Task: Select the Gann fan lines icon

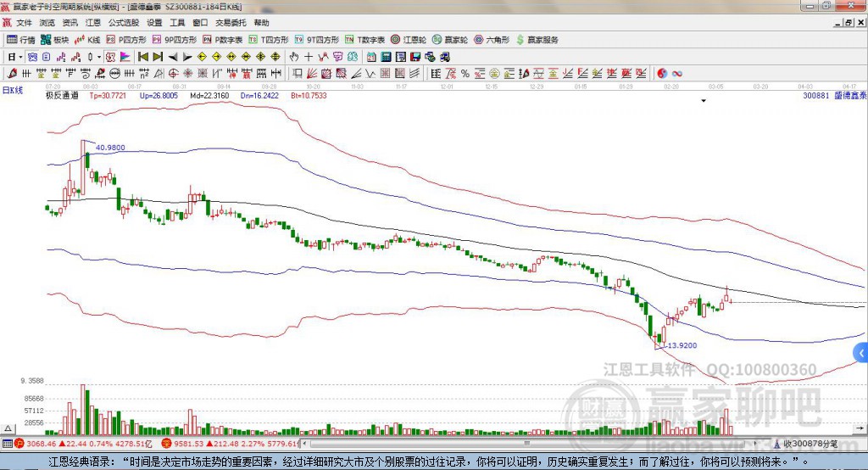Action: coord(312,73)
